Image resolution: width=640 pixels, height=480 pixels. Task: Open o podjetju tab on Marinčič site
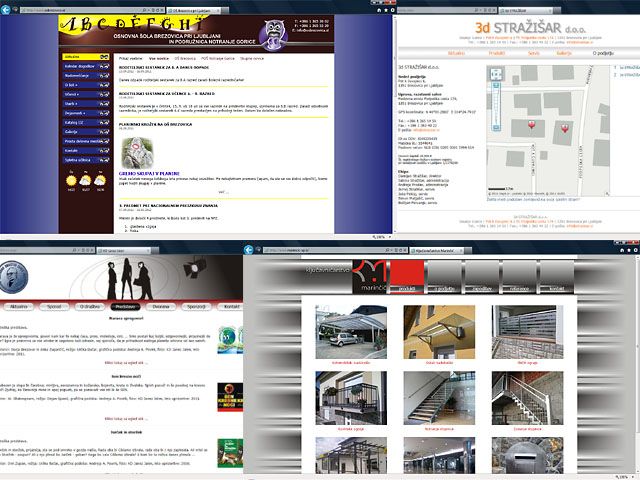pyautogui.click(x=444, y=276)
